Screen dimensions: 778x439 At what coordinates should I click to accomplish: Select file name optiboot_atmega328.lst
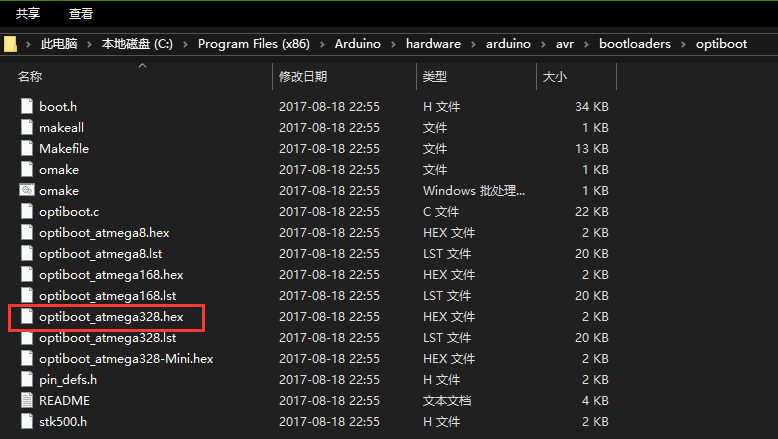tap(108, 338)
